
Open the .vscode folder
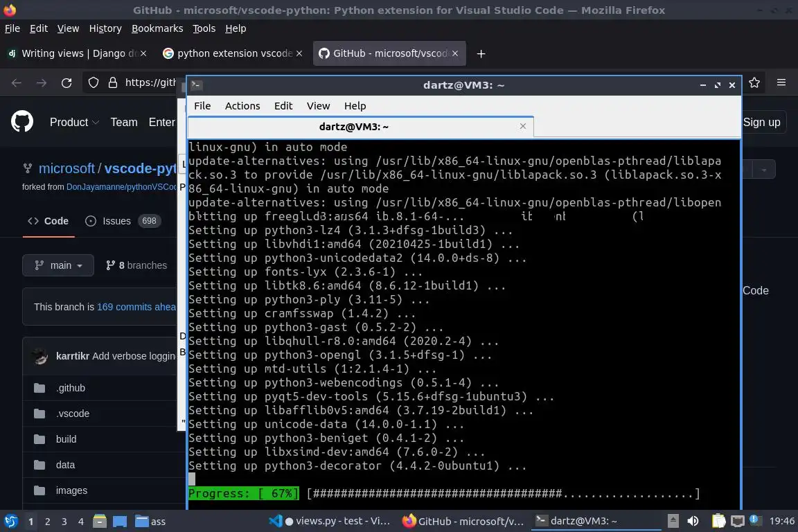(x=73, y=414)
